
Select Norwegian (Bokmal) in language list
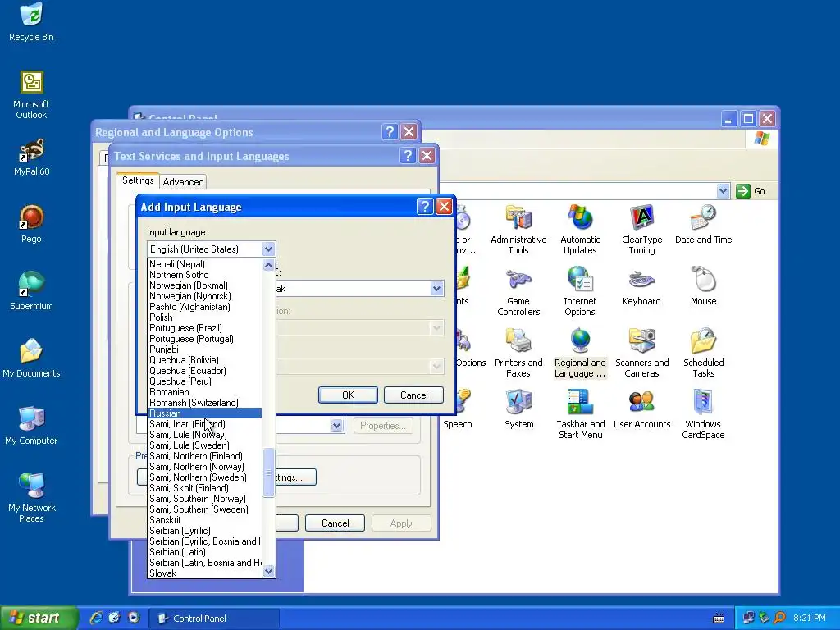[204, 285]
